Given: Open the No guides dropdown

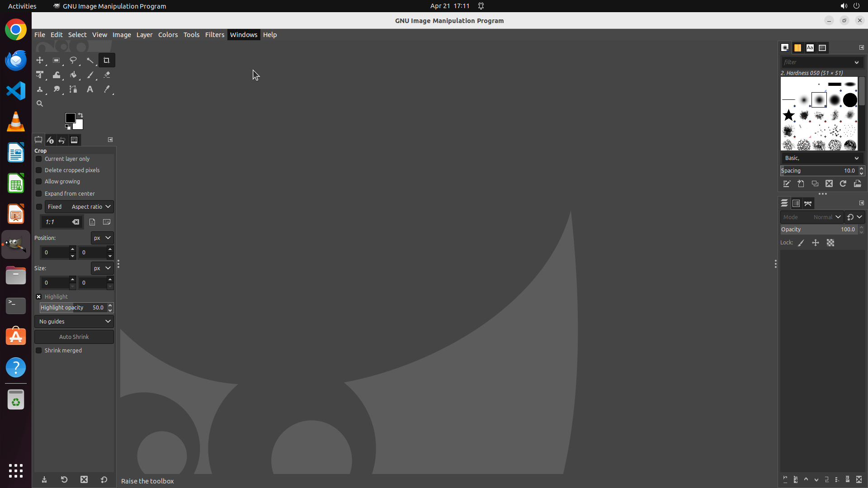Looking at the screenshot, I should point(74,322).
